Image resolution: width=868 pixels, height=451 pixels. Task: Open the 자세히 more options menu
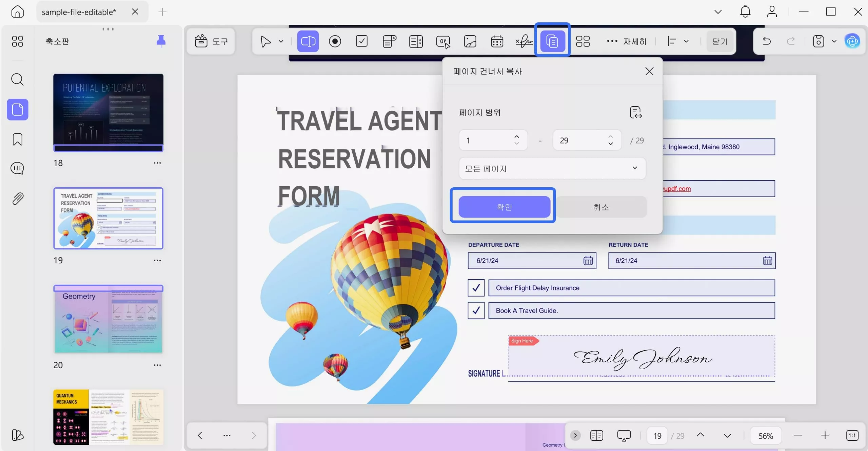tap(627, 41)
